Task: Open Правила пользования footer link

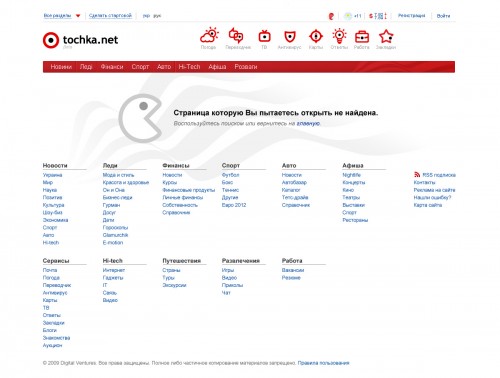Action: click(323, 363)
